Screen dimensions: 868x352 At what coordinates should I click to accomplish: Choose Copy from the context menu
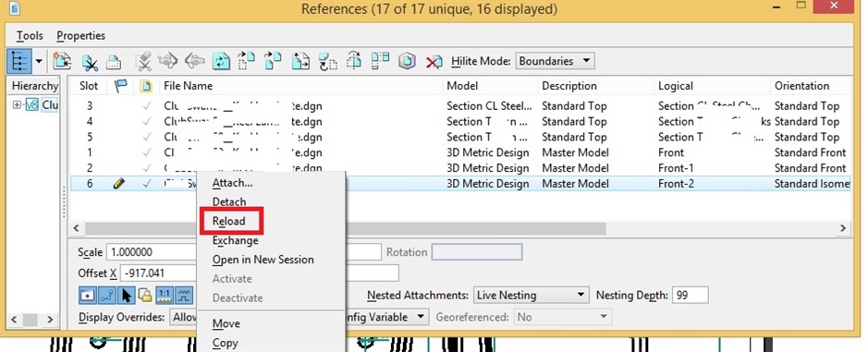click(226, 343)
